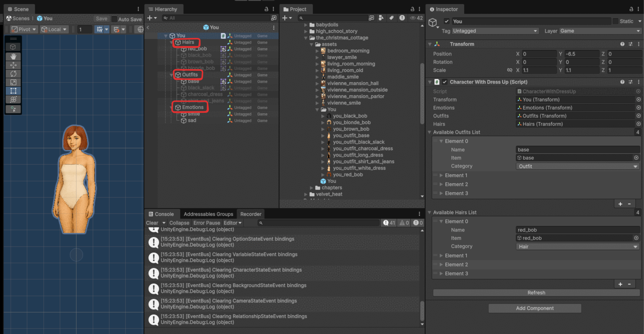Switch to the Addressables Groups tab

point(208,214)
